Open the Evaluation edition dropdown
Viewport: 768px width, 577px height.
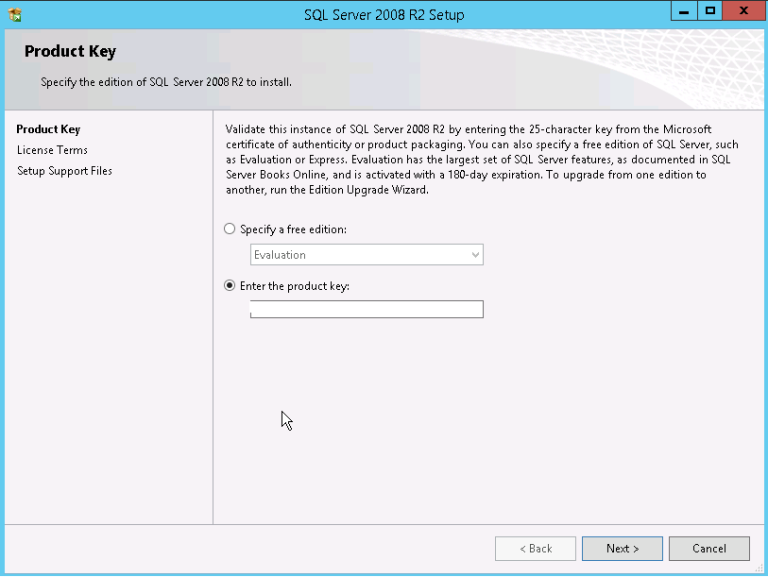(x=366, y=255)
